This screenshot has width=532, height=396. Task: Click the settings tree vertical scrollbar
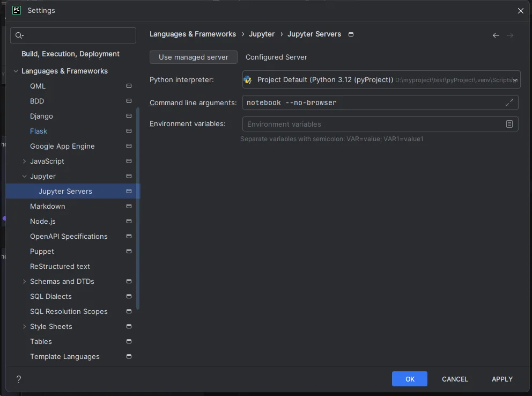click(138, 208)
